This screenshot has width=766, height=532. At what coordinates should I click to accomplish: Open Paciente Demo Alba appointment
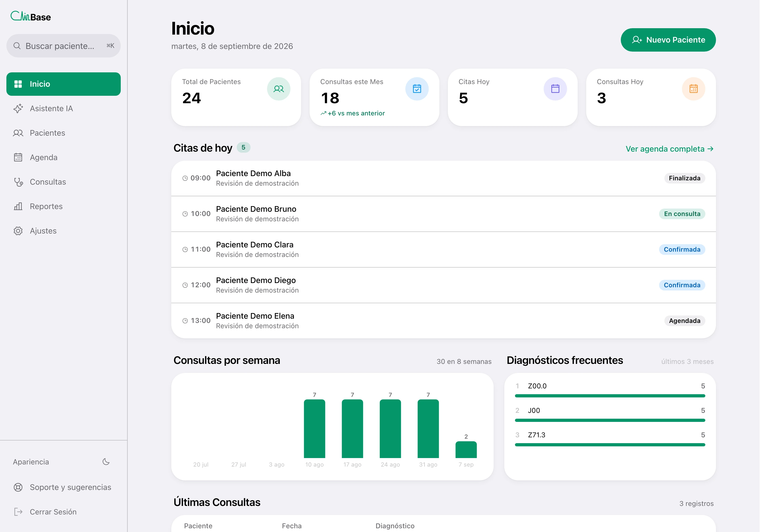tap(443, 178)
